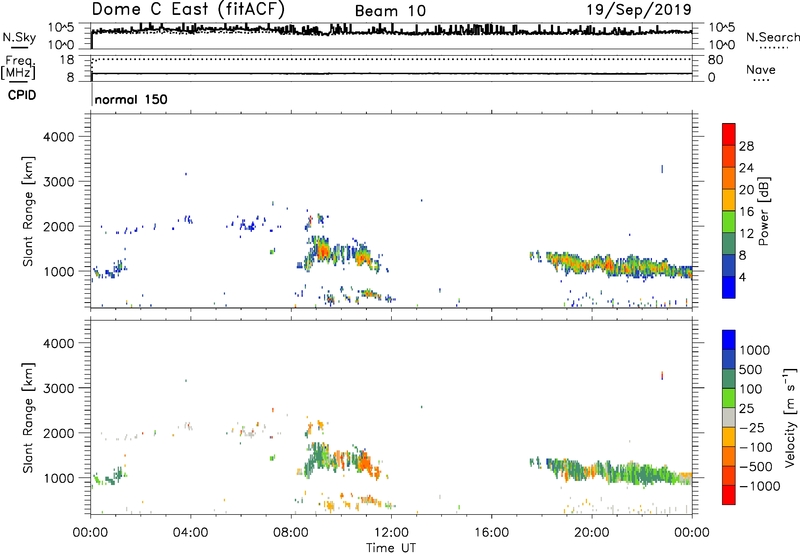Image resolution: width=800 pixels, height=554 pixels.
Task: Select the "4" power colorbar label
Action: click(742, 277)
